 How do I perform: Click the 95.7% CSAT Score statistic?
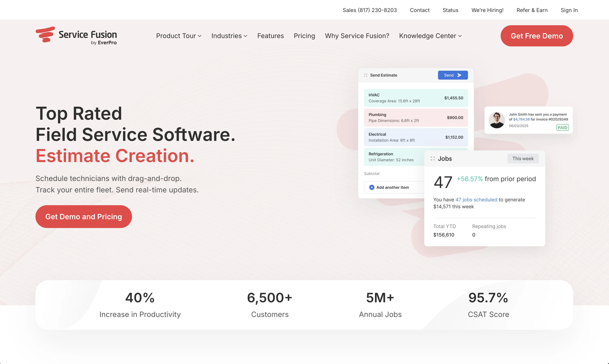pyautogui.click(x=488, y=305)
